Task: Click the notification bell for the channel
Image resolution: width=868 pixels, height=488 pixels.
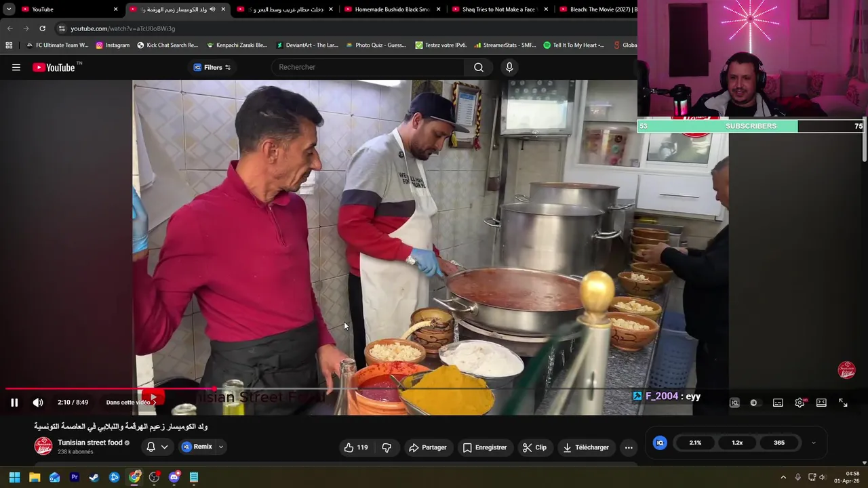Action: click(151, 447)
